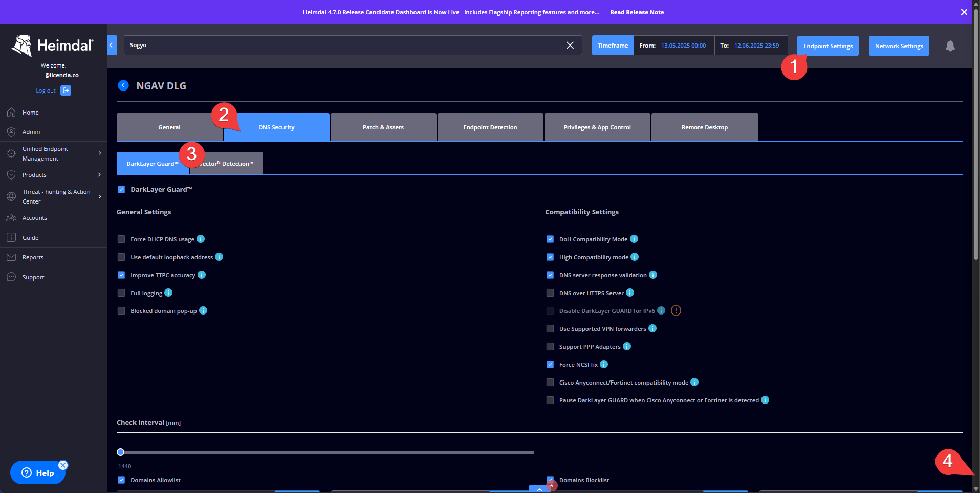This screenshot has width=980, height=493.
Task: Enable Use Supported VPN forwarders
Action: (550, 328)
